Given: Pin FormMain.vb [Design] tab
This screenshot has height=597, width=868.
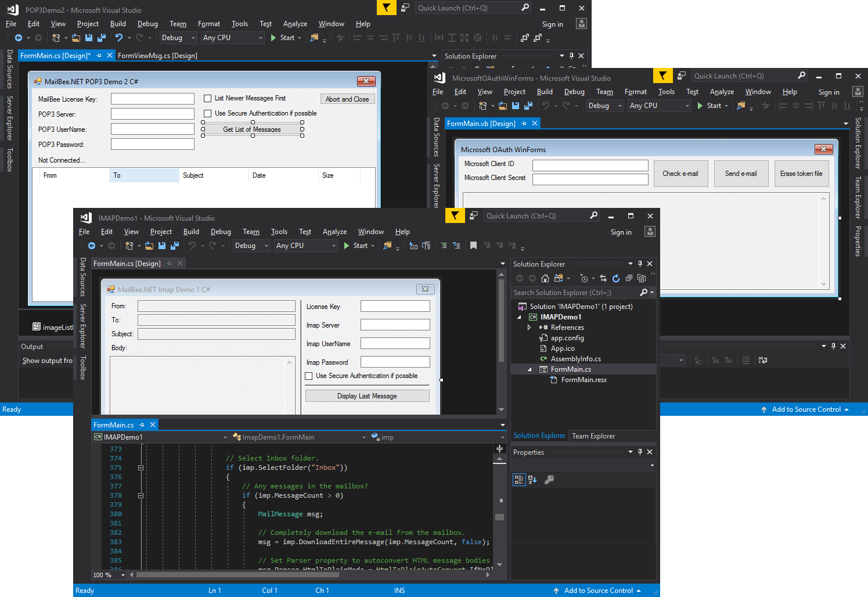Looking at the screenshot, I should (524, 124).
